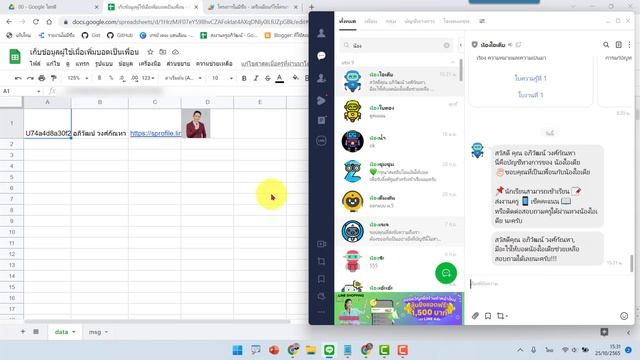Open the fill color picker
Viewport: 640px width, 360px height.
(296, 78)
